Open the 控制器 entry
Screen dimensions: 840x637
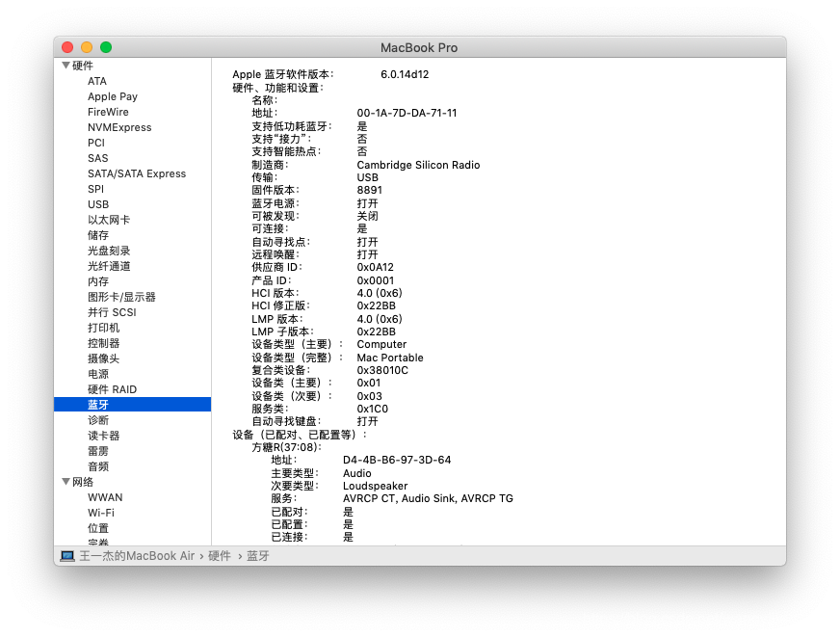[x=103, y=343]
